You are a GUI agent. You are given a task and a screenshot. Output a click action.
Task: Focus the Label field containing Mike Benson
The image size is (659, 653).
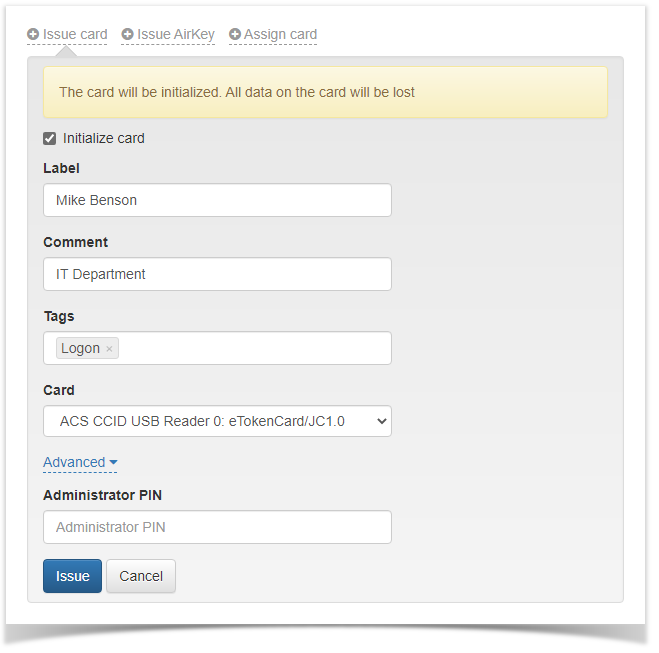point(217,200)
